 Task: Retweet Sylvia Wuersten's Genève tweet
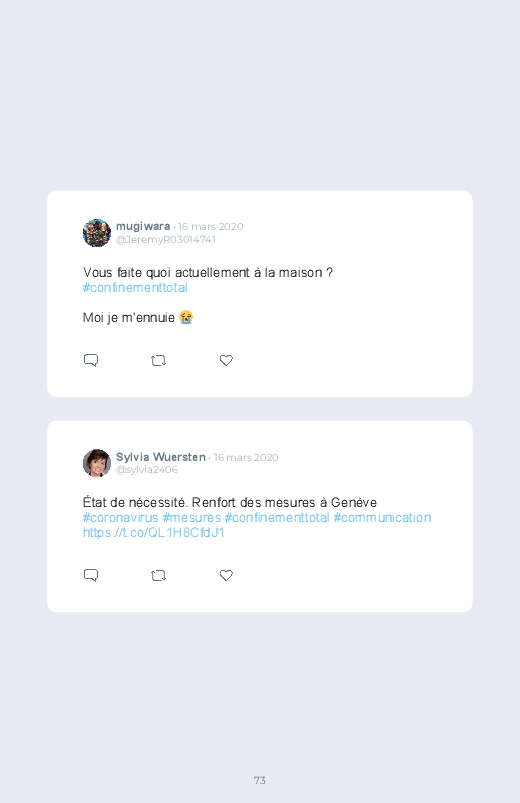coord(158,576)
